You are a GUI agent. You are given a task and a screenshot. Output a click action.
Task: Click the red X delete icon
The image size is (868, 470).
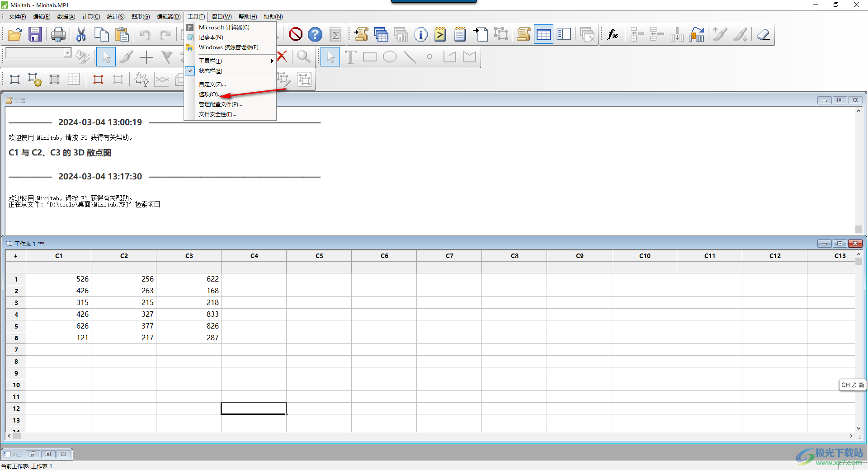[x=282, y=56]
